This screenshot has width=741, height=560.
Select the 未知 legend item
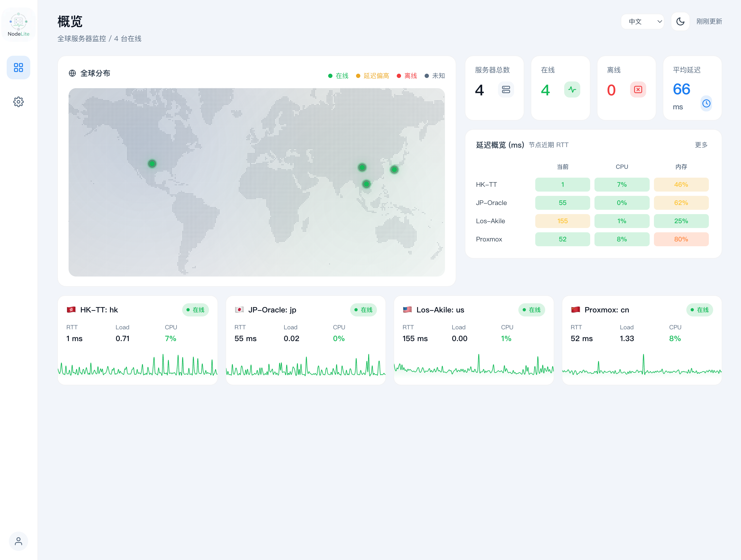click(435, 76)
